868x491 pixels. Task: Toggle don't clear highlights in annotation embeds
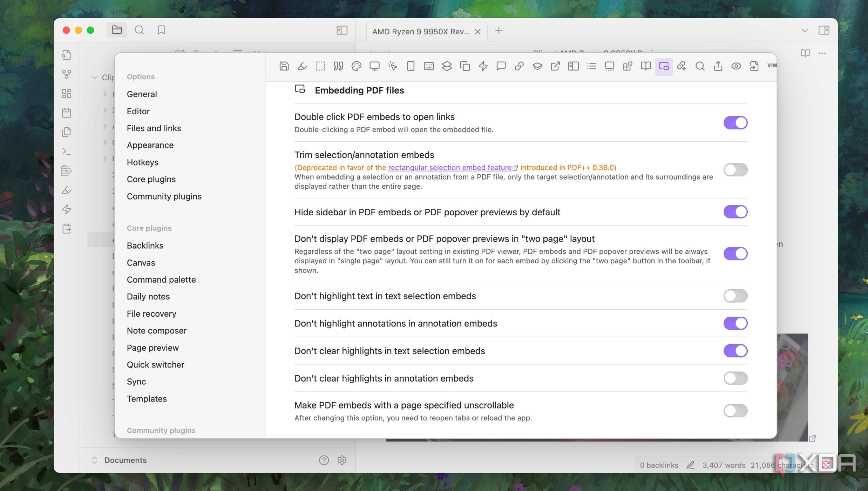pyautogui.click(x=735, y=378)
